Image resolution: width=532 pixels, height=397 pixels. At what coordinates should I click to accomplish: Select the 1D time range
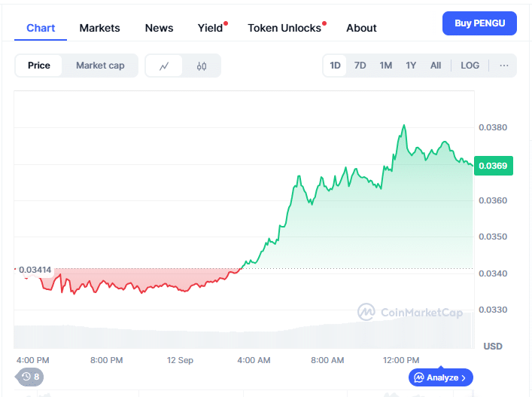(x=335, y=66)
